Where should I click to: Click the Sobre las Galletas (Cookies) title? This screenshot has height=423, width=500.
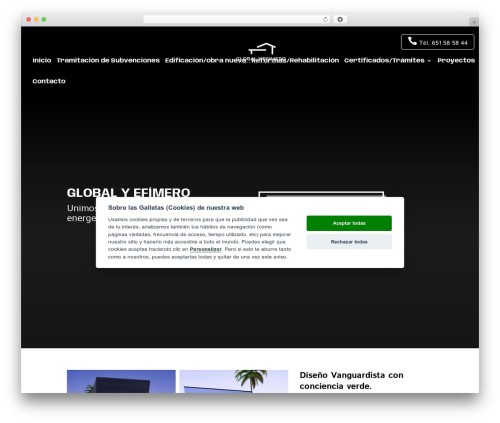click(x=176, y=208)
